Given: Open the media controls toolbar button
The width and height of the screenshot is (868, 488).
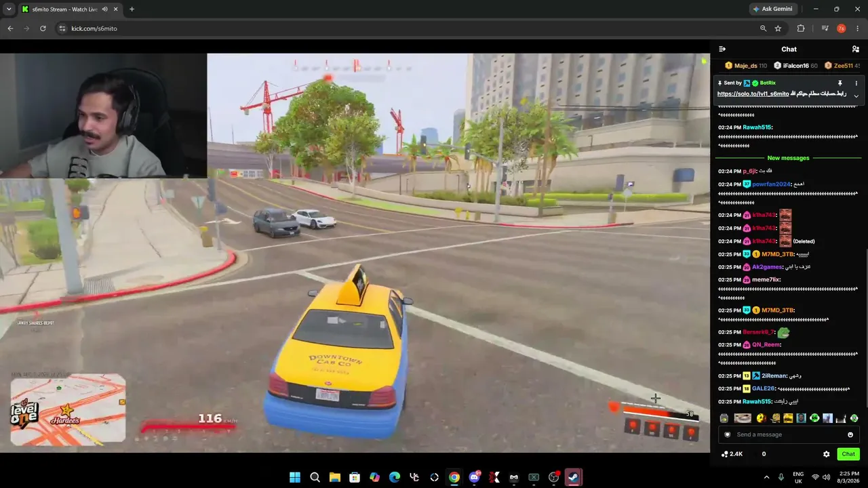Looking at the screenshot, I should coord(825,28).
